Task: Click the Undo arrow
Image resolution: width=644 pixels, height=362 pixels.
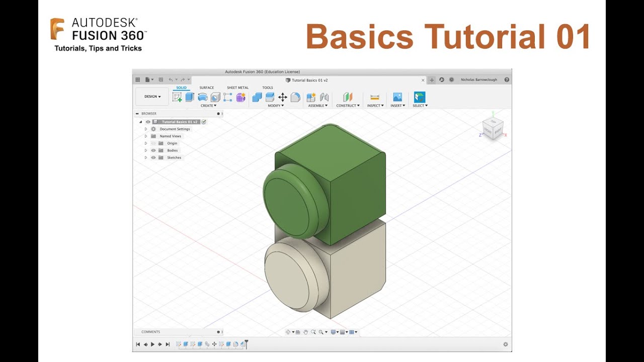Action: [x=172, y=80]
